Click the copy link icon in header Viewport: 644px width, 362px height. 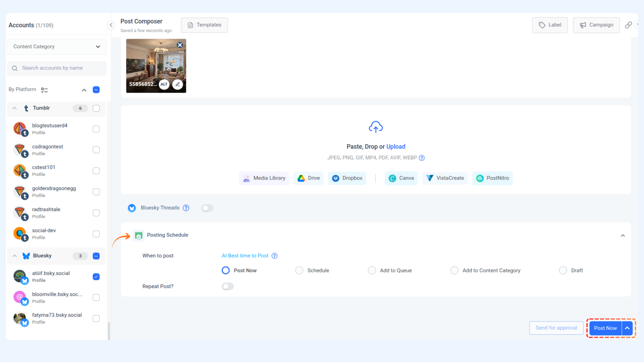[x=628, y=25]
